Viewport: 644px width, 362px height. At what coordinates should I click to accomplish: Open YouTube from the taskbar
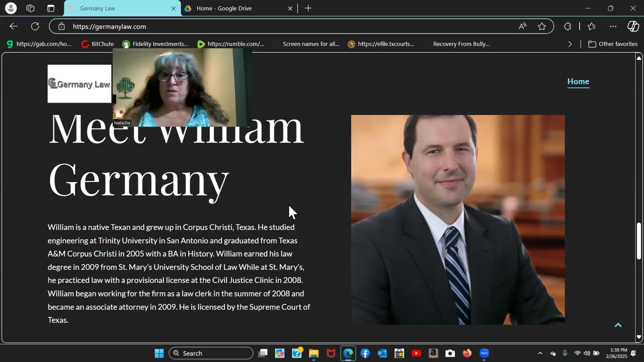click(x=416, y=353)
